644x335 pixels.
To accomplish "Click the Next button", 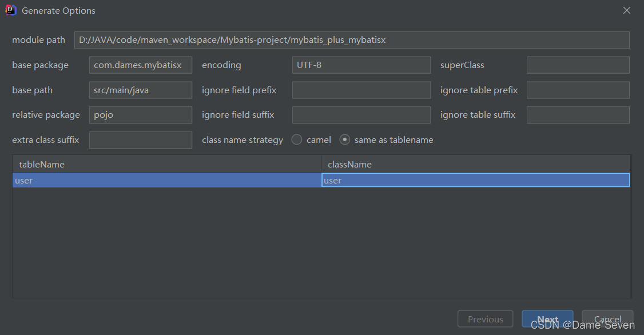I will point(547,319).
